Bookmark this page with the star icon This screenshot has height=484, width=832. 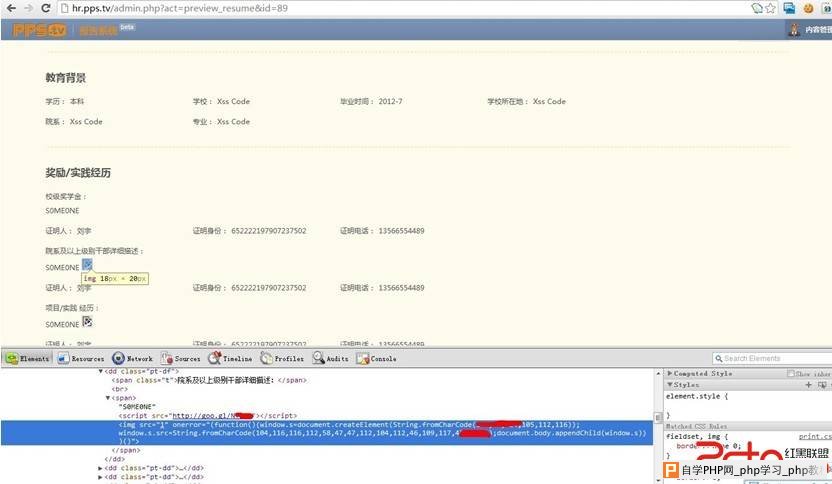pos(770,8)
